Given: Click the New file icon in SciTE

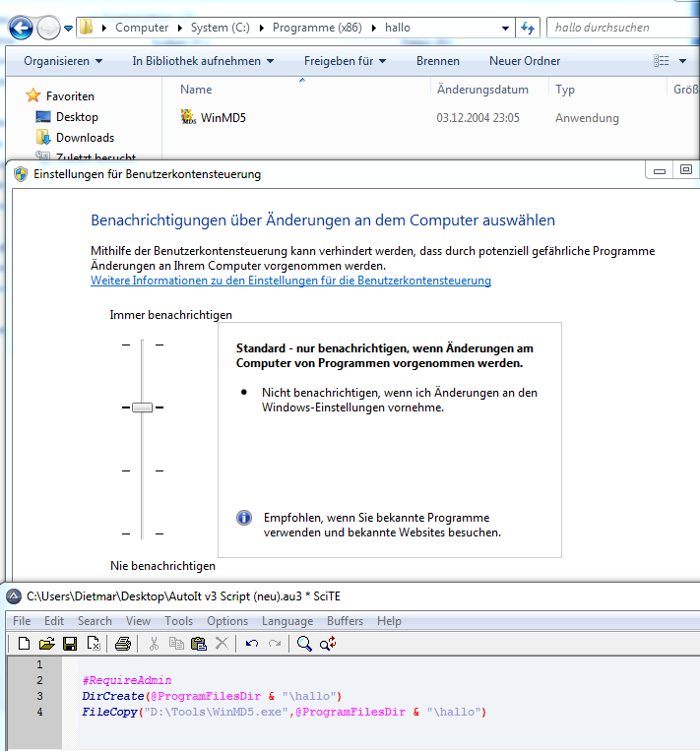Looking at the screenshot, I should (24, 644).
